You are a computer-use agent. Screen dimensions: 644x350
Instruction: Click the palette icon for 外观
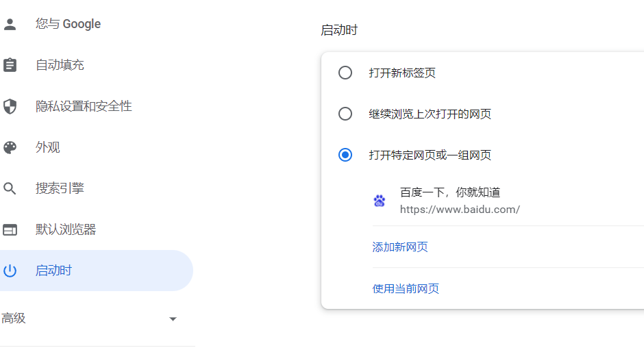coord(10,147)
